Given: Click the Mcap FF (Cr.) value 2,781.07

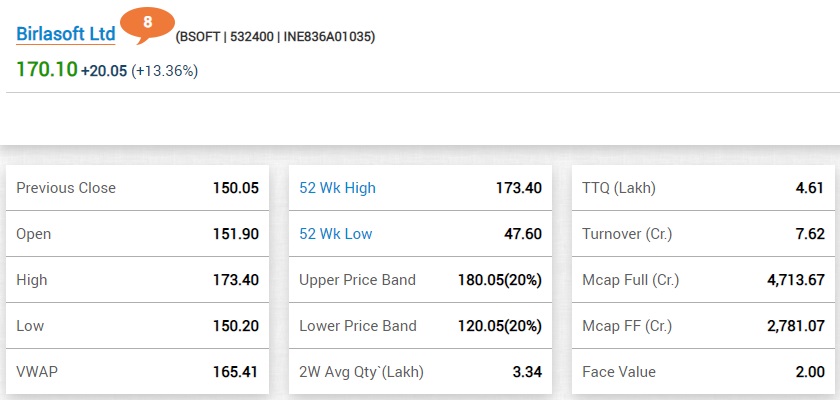Looking at the screenshot, I should (796, 326).
